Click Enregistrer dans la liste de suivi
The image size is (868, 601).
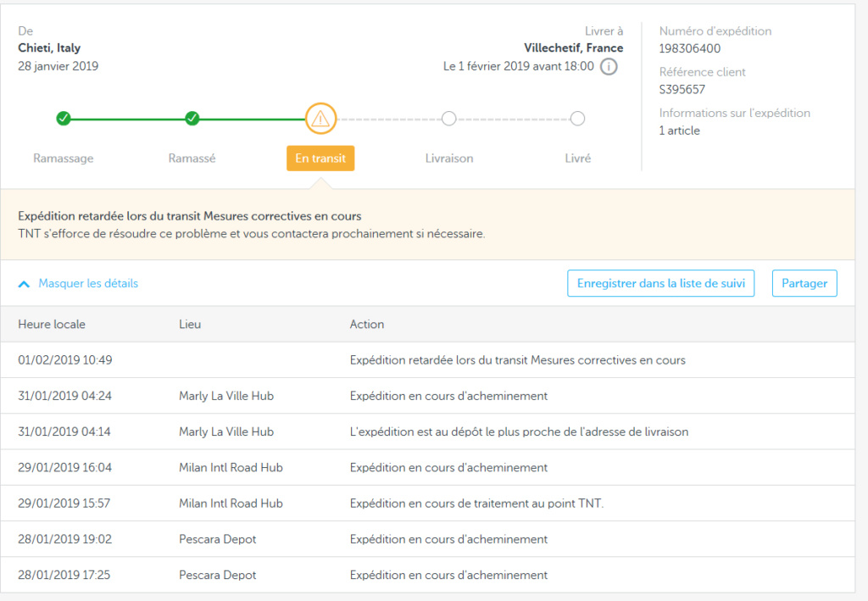coord(661,283)
